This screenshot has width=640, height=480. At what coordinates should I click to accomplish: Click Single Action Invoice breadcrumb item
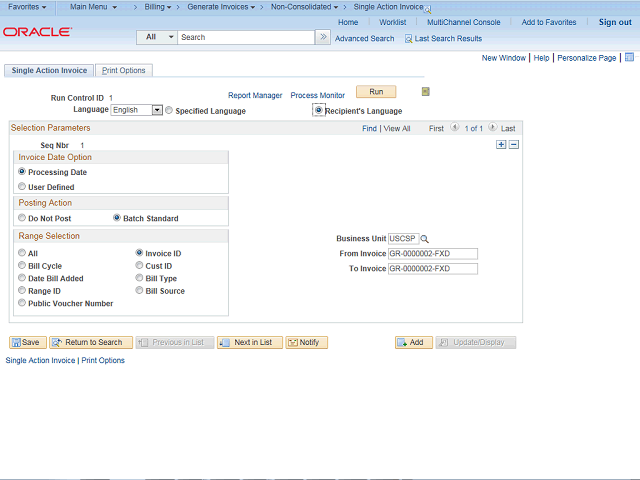click(388, 7)
